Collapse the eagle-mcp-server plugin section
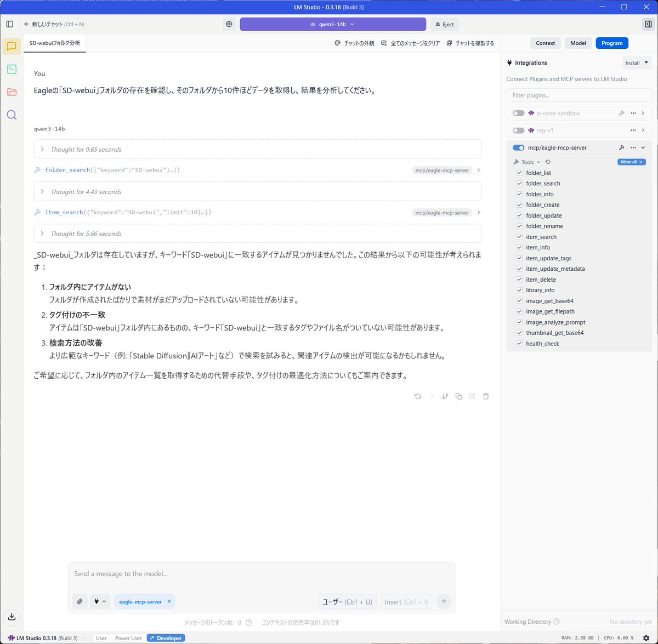Screen dimensions: 658x644 coord(643,147)
